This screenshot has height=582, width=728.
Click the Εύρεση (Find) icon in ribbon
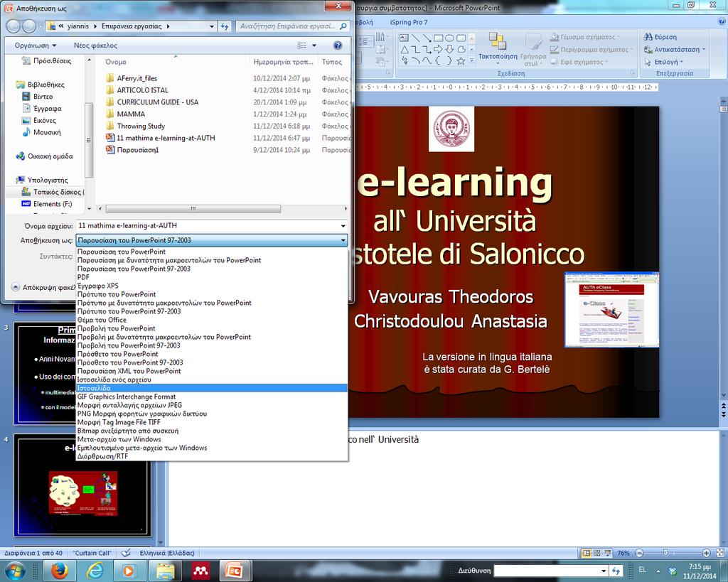coord(648,37)
